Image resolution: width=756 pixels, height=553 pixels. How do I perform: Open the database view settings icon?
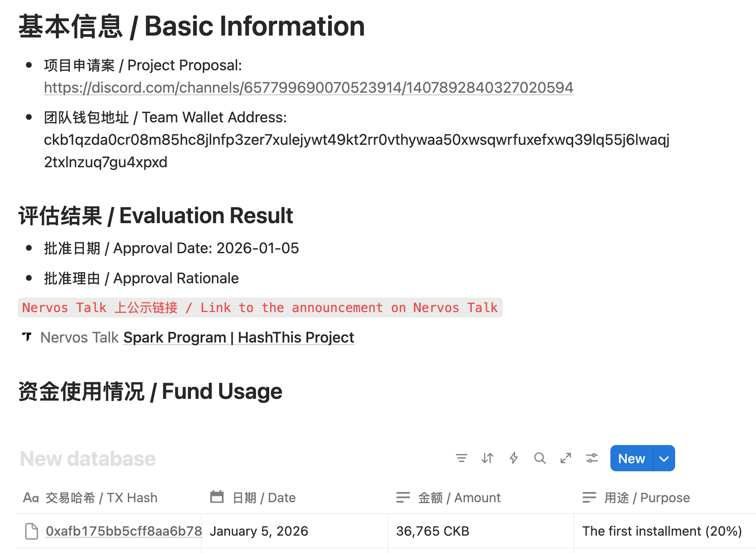point(592,458)
